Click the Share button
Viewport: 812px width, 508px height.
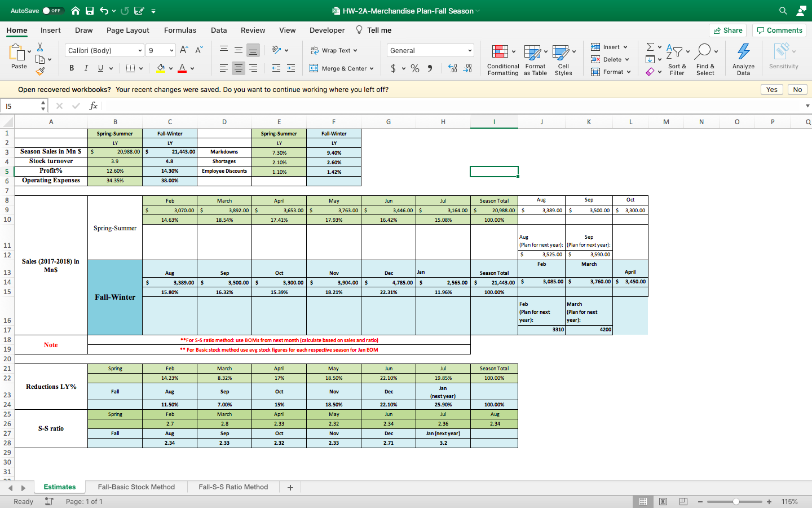point(727,30)
